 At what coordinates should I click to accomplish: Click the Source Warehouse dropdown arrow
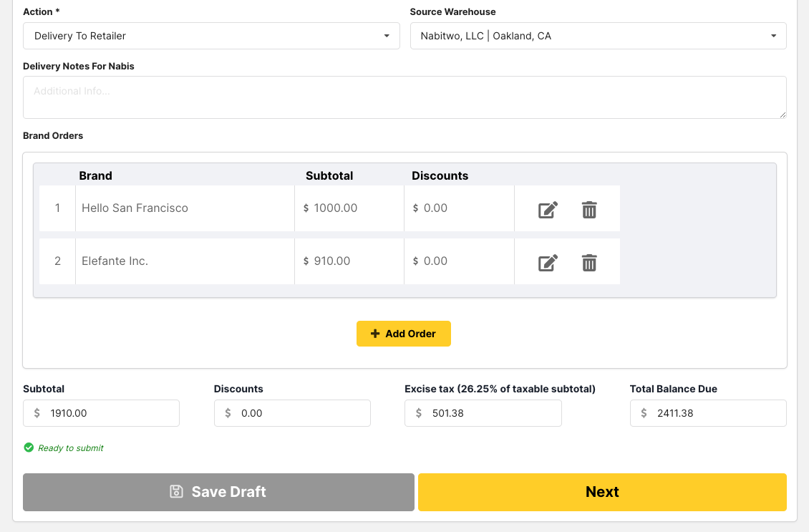click(773, 36)
